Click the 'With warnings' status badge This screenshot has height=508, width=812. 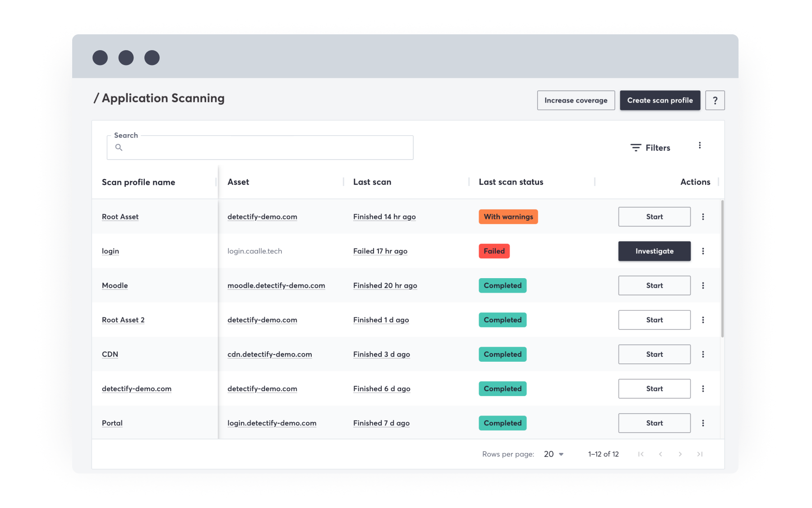pyautogui.click(x=508, y=217)
